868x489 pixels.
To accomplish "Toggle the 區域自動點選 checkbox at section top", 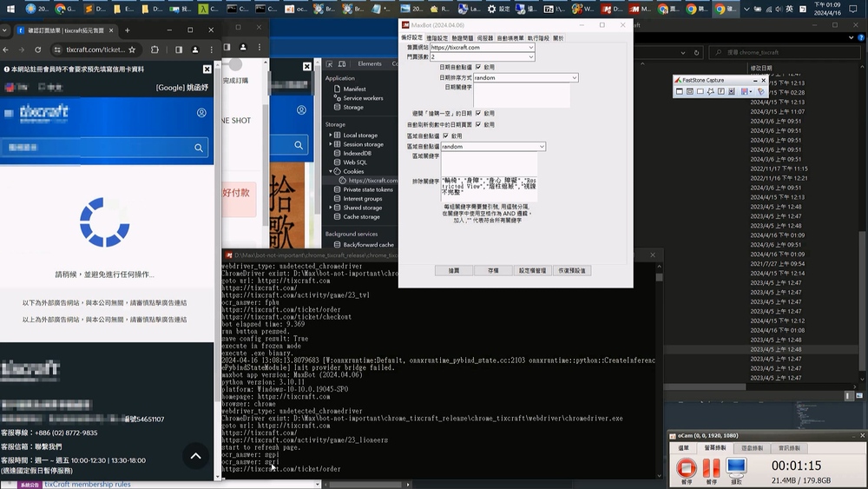I will point(446,135).
